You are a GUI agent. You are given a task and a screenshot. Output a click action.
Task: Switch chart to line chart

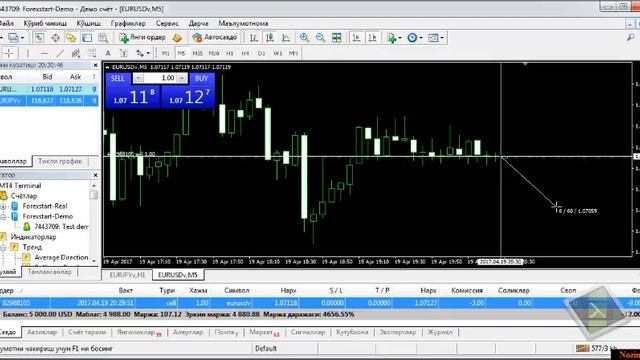(286, 38)
